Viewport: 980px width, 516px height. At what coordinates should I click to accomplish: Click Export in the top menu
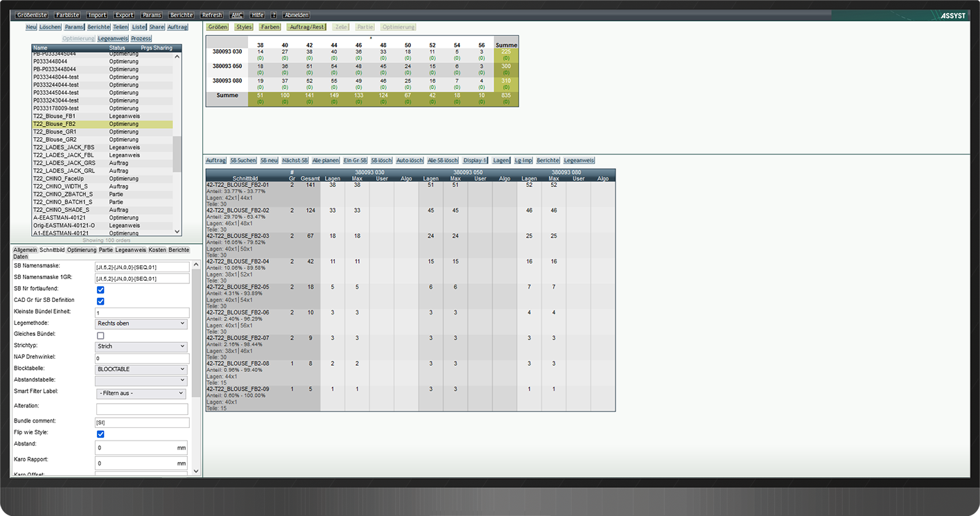pyautogui.click(x=125, y=15)
